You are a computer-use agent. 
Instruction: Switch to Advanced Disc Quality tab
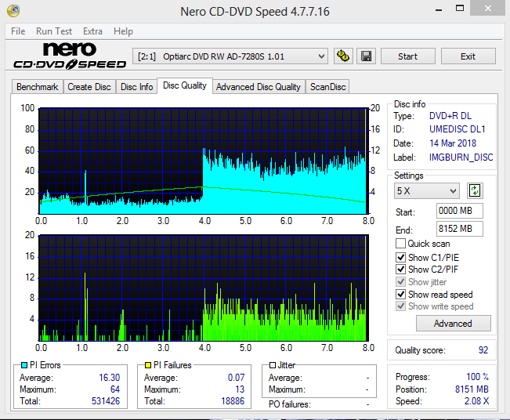click(x=259, y=87)
